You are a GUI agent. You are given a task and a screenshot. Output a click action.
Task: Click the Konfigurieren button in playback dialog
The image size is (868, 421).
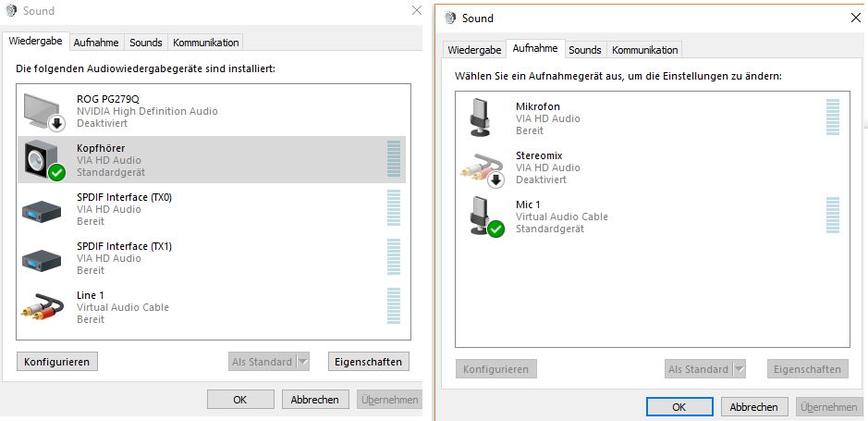57,362
